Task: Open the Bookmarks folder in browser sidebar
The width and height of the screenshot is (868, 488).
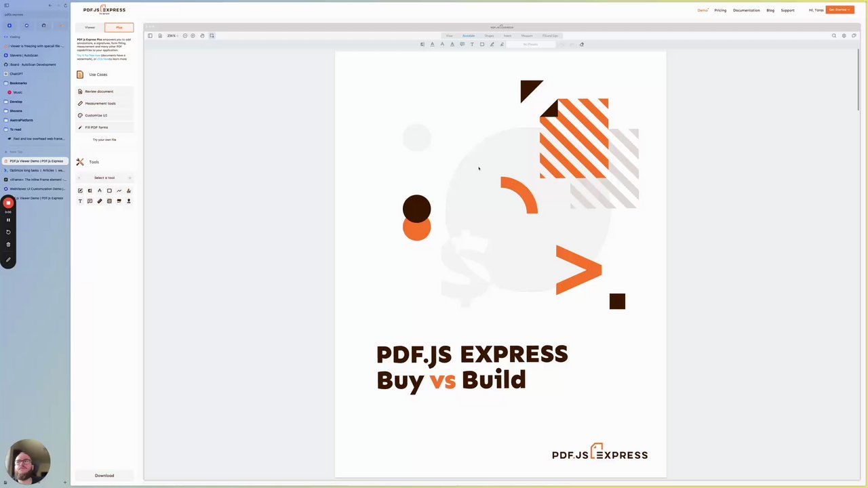Action: click(18, 83)
